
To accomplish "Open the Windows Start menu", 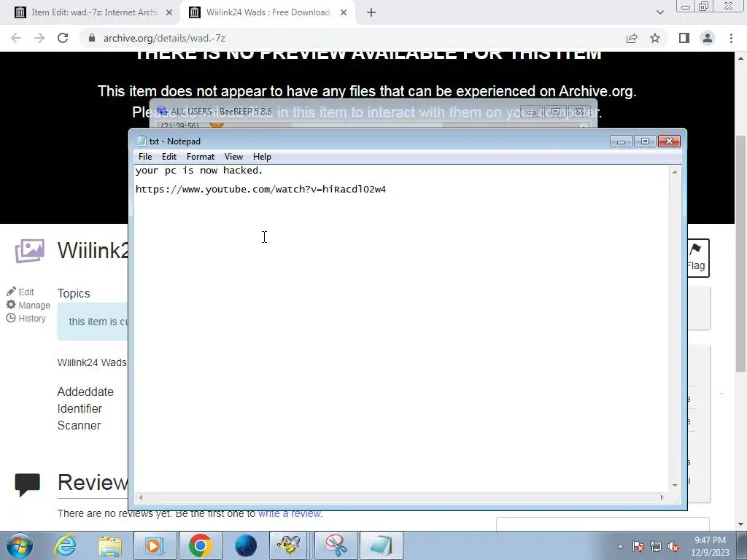I will tap(20, 545).
